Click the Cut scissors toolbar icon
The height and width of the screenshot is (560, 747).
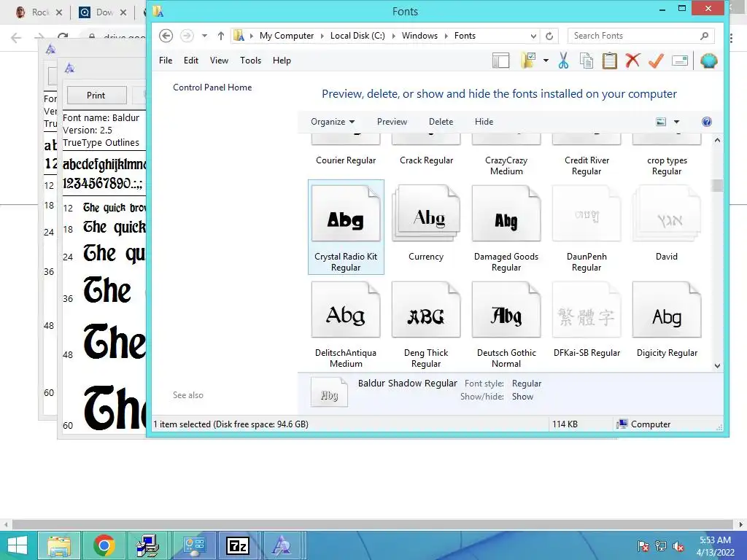pyautogui.click(x=564, y=61)
